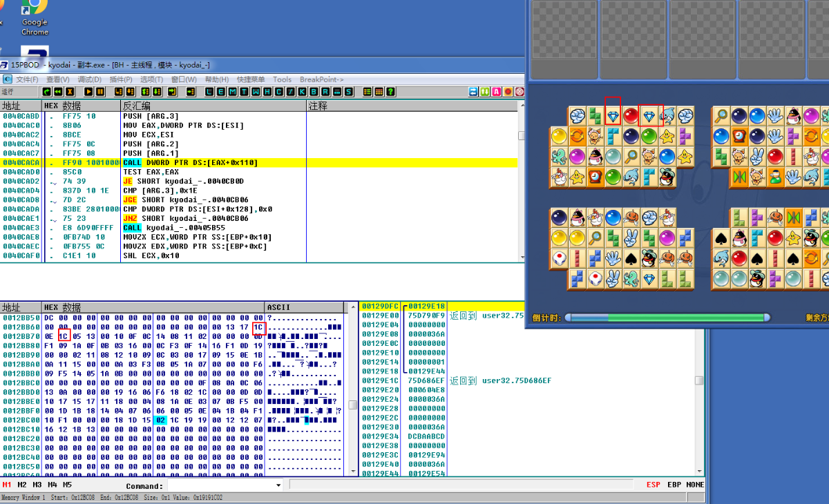Open the 快捷菜单 menu
This screenshot has width=829, height=504.
(x=251, y=79)
